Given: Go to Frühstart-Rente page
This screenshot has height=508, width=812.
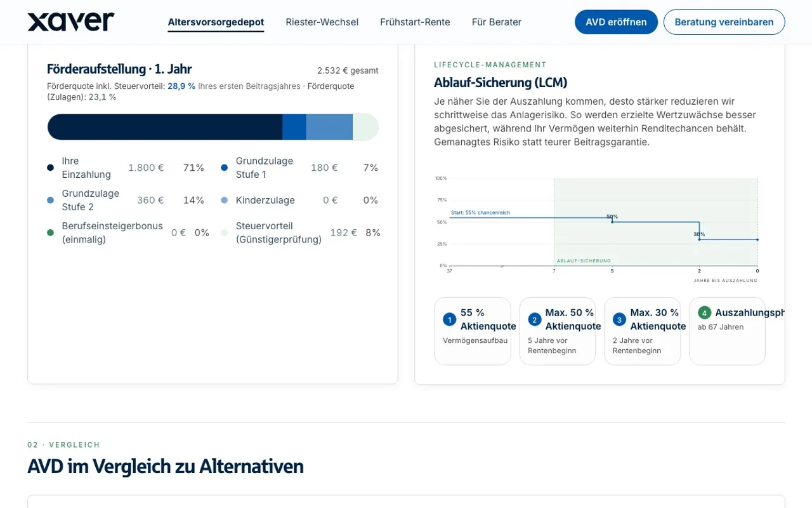Looking at the screenshot, I should (x=415, y=22).
